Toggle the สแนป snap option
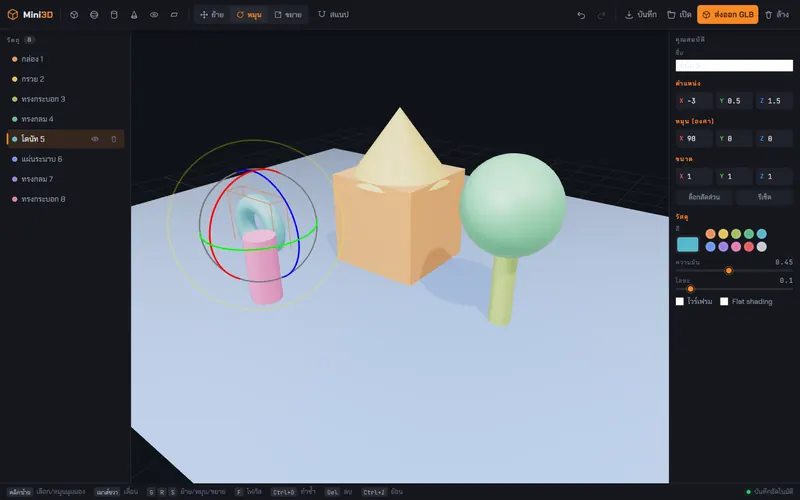The height and width of the screenshot is (500, 800). click(334, 15)
